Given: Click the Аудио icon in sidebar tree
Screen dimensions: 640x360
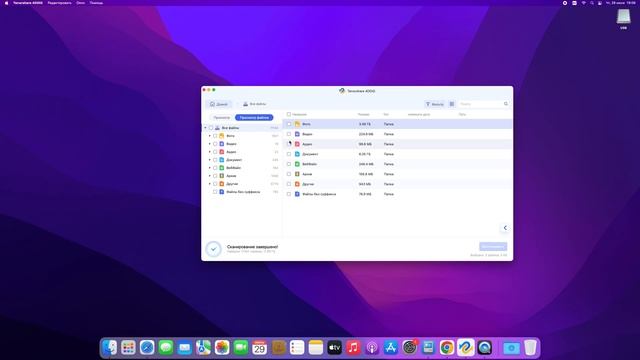Looking at the screenshot, I should click(x=222, y=152).
